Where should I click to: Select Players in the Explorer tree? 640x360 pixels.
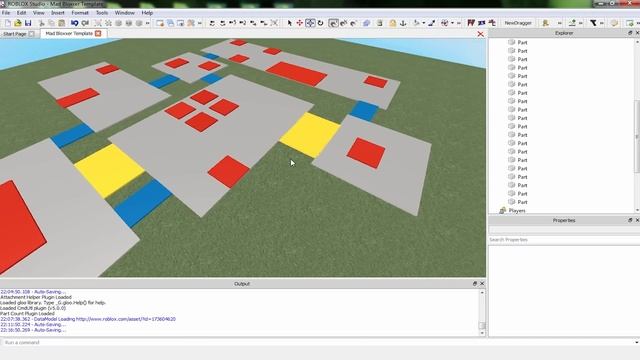coord(517,211)
